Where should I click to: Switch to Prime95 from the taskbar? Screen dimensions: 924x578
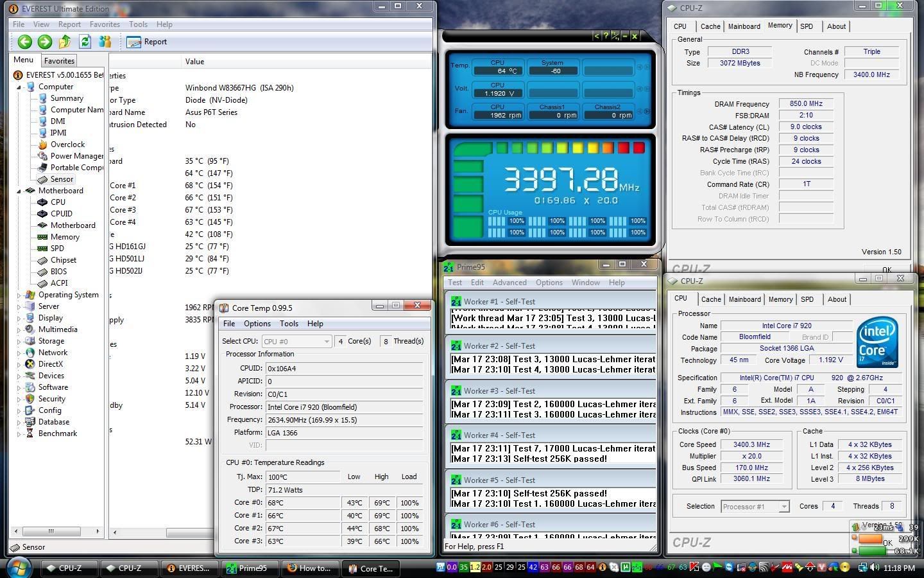pyautogui.click(x=251, y=568)
